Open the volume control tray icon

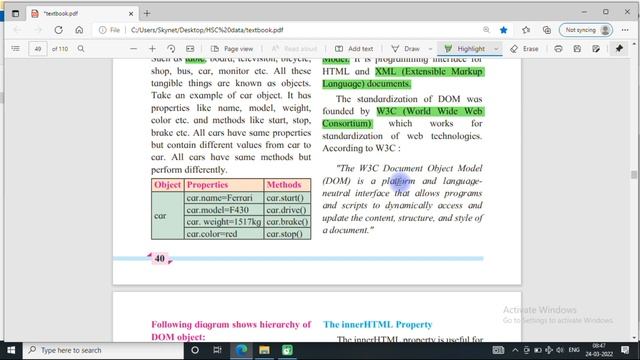point(560,350)
